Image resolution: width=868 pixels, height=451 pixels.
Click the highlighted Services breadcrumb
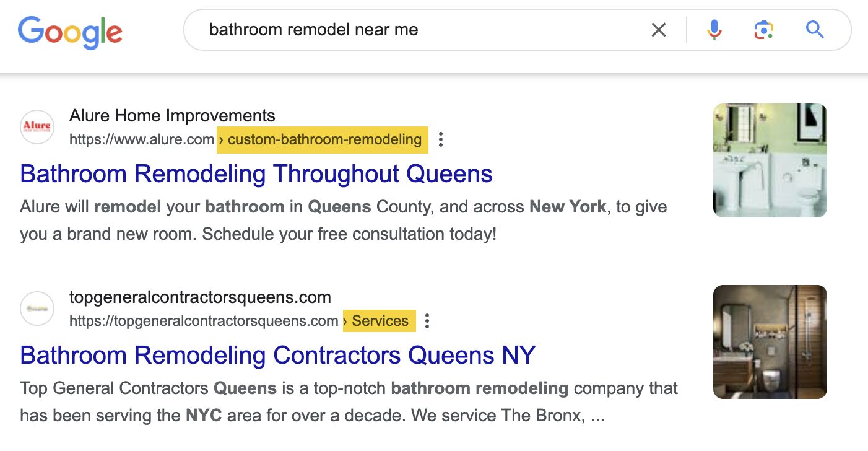click(x=379, y=321)
